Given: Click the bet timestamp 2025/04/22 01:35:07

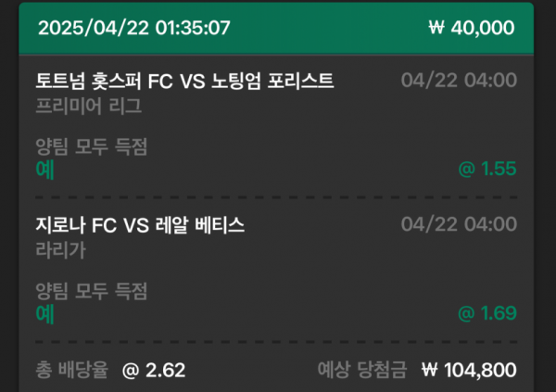Looking at the screenshot, I should click(x=133, y=28).
